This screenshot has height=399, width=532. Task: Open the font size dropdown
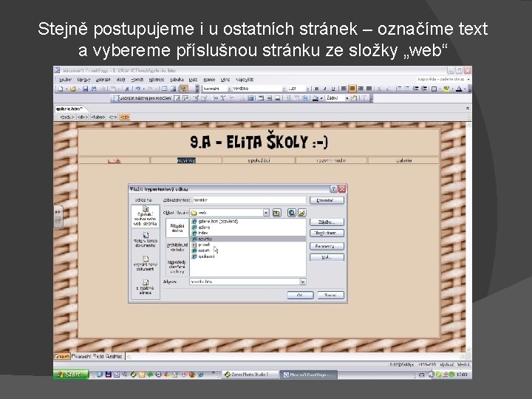coord(307,89)
